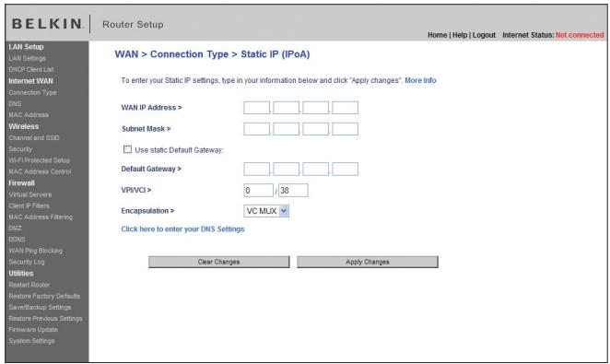Open Virtual Servers in the sidebar

pyautogui.click(x=30, y=194)
